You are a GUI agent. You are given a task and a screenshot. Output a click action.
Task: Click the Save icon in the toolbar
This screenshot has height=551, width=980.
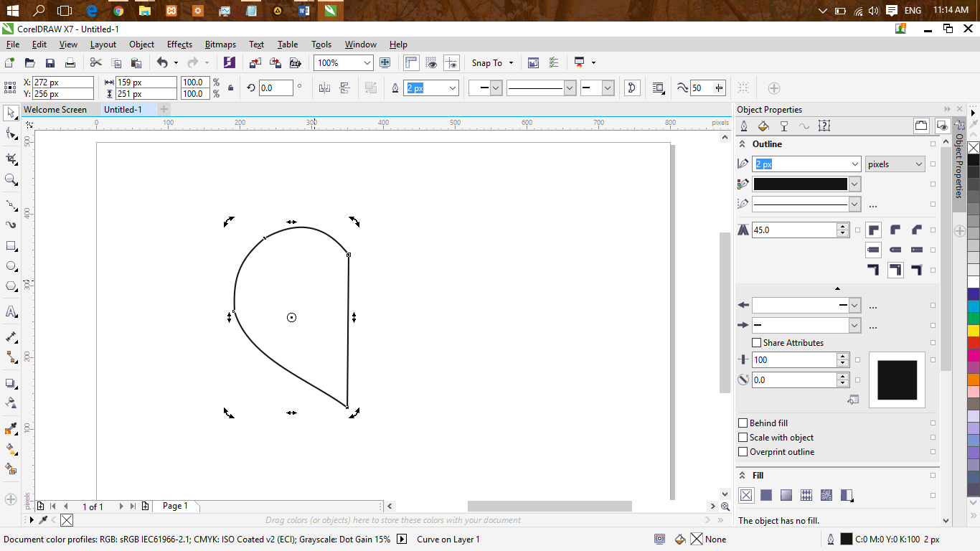(x=50, y=63)
